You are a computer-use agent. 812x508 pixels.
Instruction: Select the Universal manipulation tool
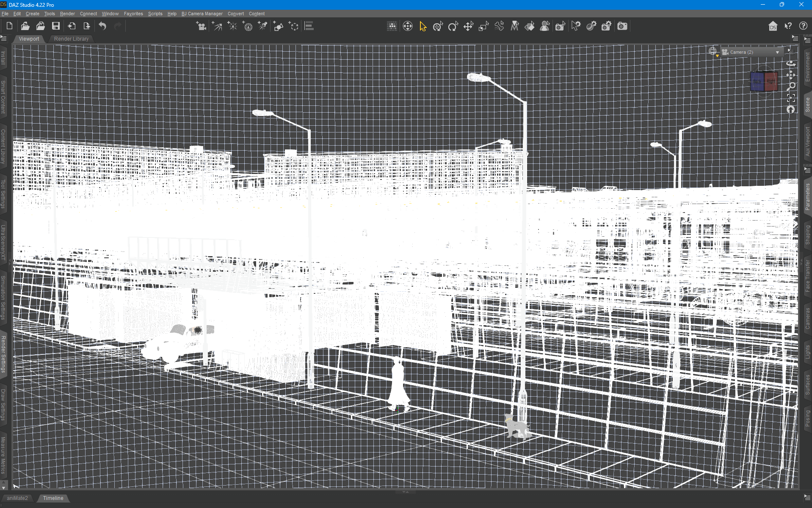tap(438, 26)
